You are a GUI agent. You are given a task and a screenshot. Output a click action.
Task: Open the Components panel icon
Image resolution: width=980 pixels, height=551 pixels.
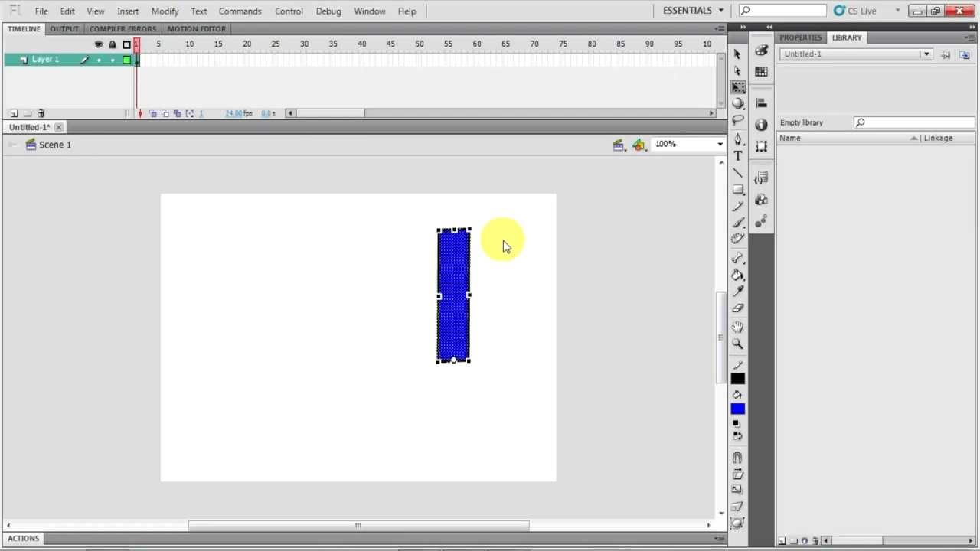click(761, 200)
